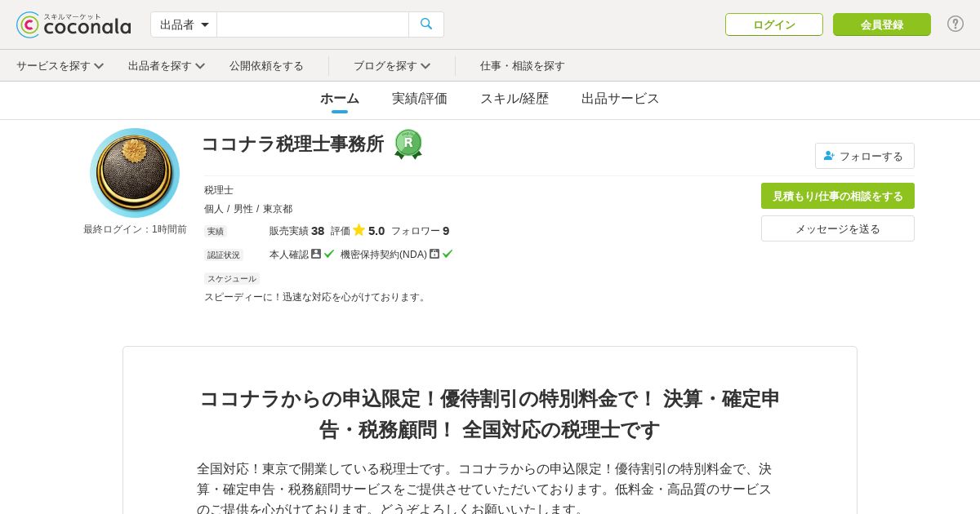Click the search magnifier button
The width and height of the screenshot is (980, 514).
tap(426, 24)
